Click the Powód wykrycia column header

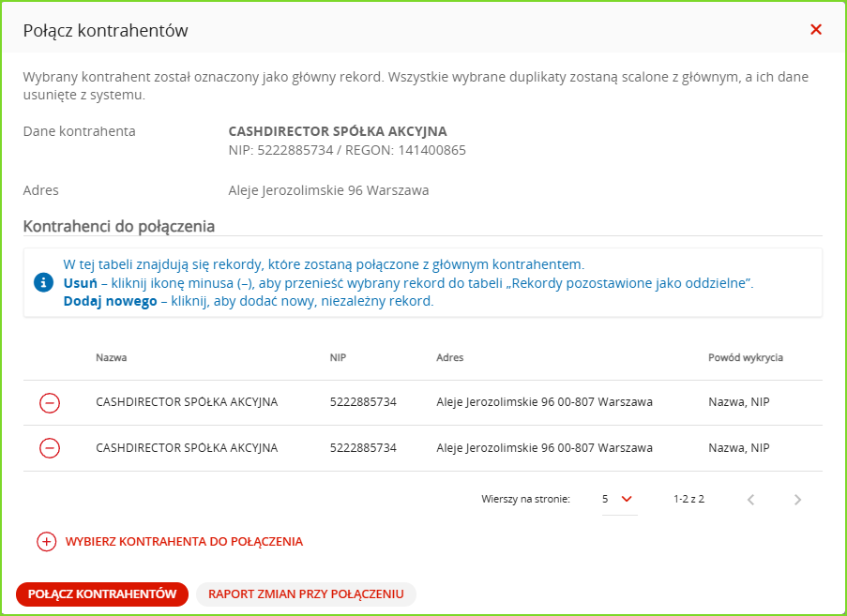pyautogui.click(x=746, y=357)
